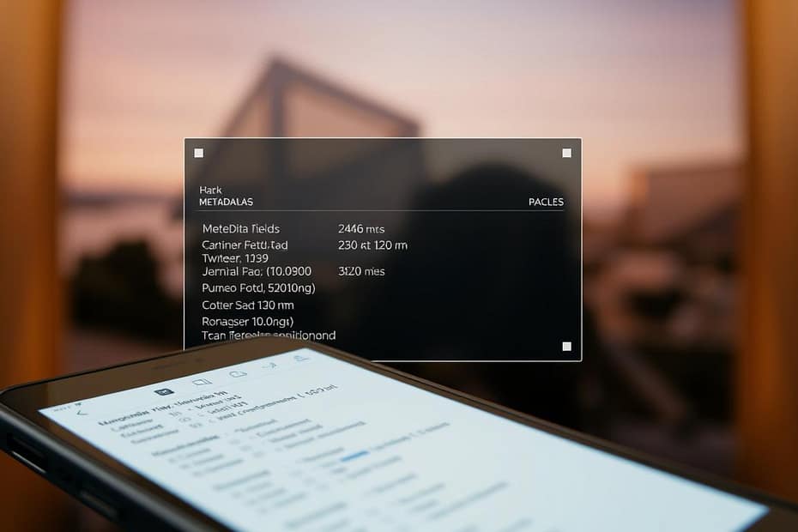Screen dimensions: 798x532
Task: Tap the 2446 mts value field
Action: click(x=360, y=228)
